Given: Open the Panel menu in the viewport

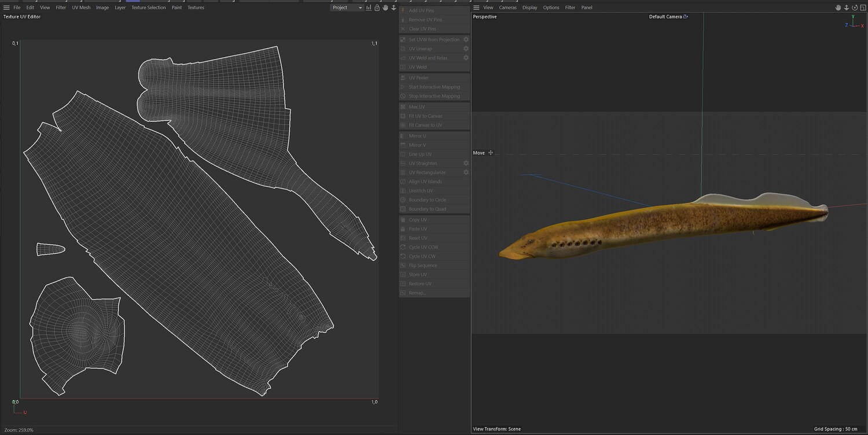Looking at the screenshot, I should click(587, 8).
